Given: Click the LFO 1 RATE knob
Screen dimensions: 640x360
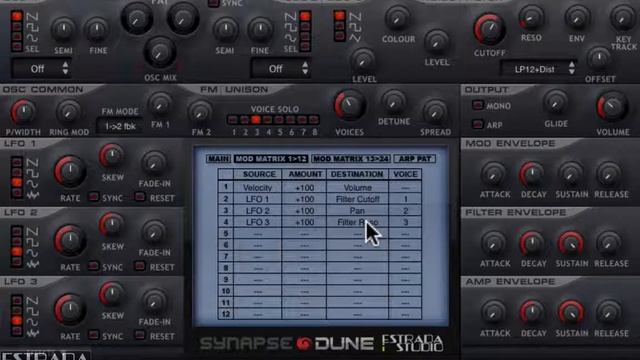Looking at the screenshot, I should [70, 171].
